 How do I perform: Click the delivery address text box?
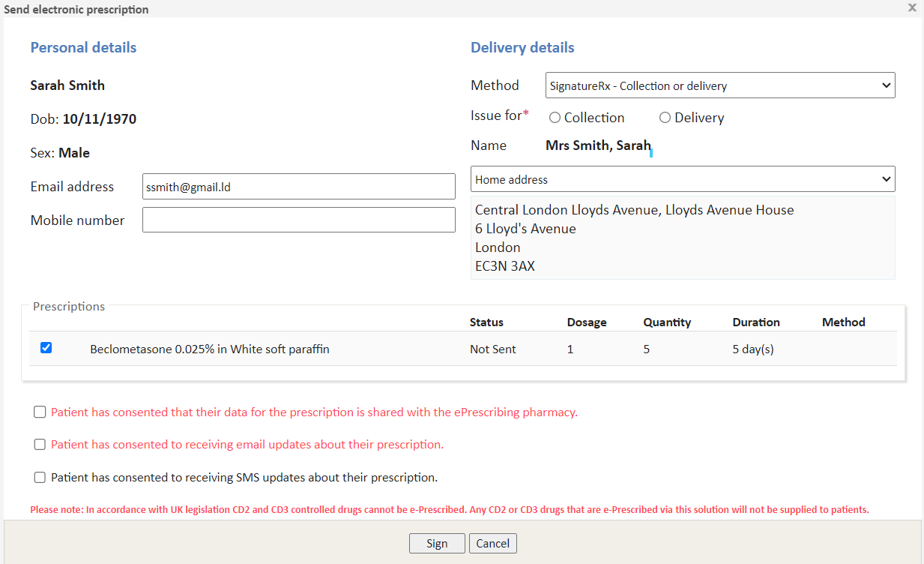click(x=682, y=238)
